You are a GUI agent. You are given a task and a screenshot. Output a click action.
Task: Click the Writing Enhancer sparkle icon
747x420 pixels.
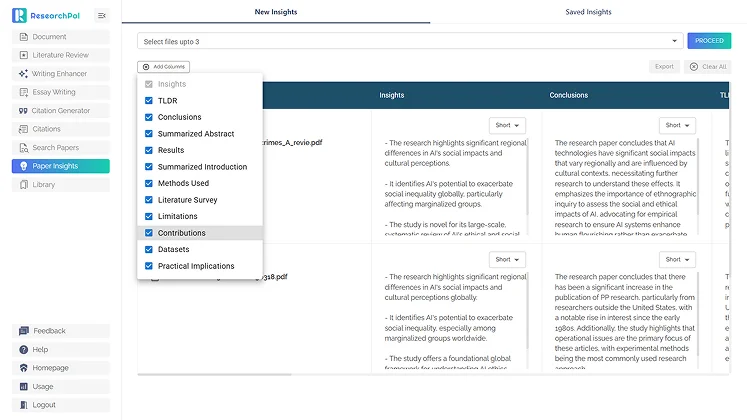pos(23,74)
